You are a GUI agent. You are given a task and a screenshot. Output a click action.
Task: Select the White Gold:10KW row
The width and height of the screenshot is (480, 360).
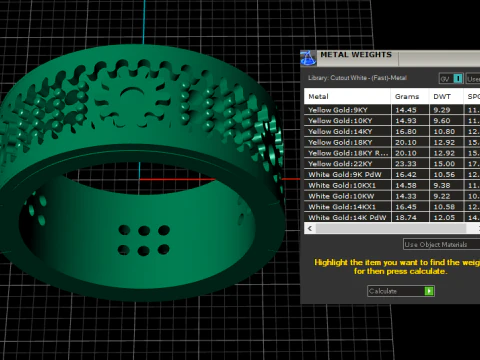tap(392, 196)
